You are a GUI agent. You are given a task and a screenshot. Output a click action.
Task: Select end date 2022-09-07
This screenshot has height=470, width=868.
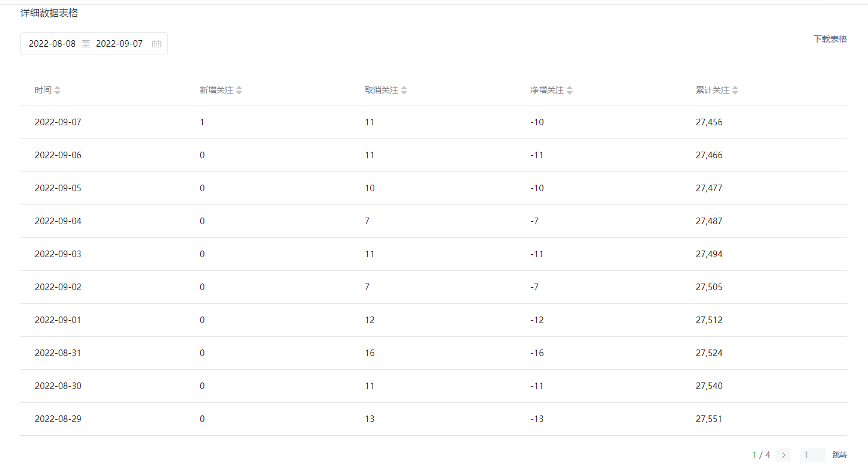click(x=119, y=44)
